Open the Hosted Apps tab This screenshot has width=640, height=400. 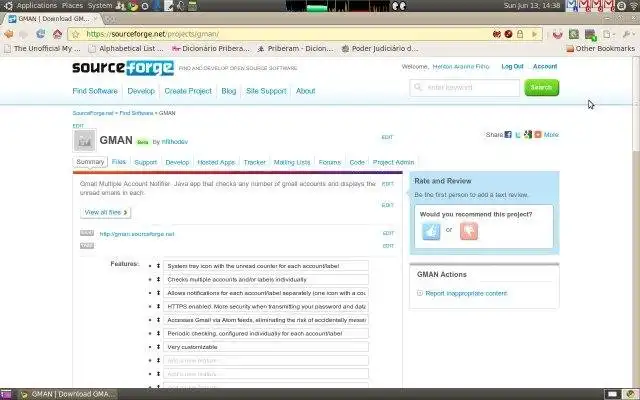[216, 162]
